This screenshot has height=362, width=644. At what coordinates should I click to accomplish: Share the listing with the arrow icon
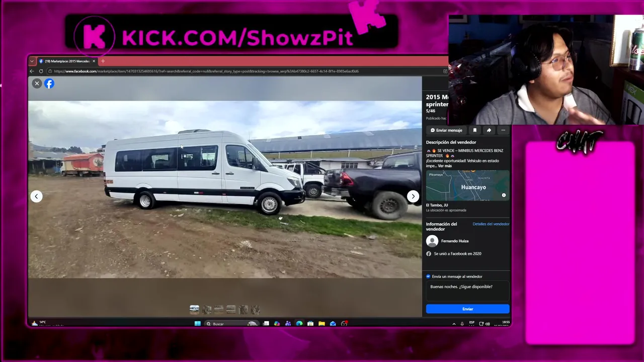(x=489, y=130)
